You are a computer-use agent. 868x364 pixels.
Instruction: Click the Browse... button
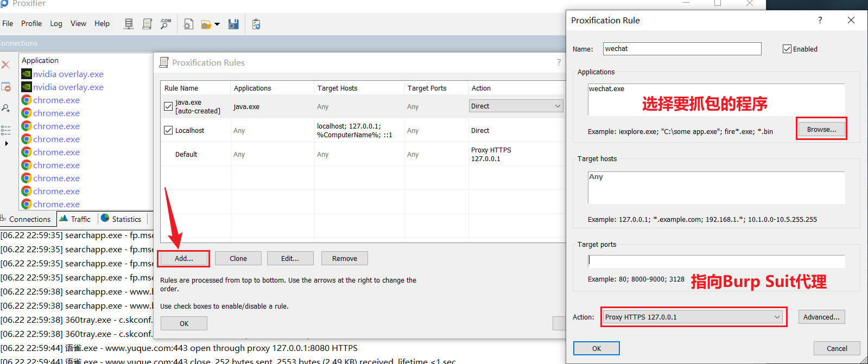[x=821, y=129]
